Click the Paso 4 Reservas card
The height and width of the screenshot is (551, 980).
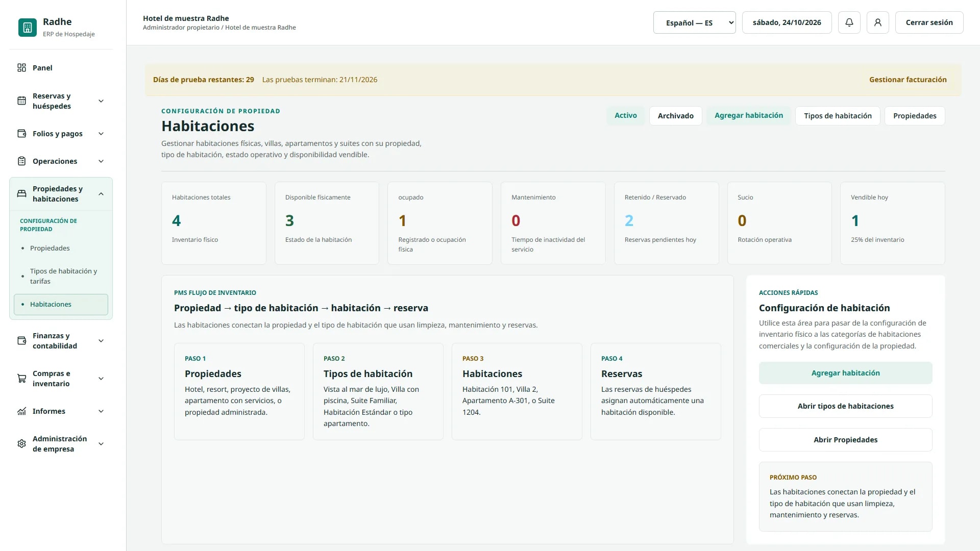point(656,391)
